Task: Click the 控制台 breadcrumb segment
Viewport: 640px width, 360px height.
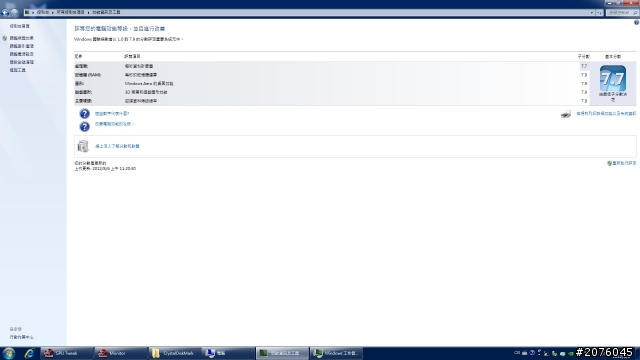Action: (x=43, y=13)
